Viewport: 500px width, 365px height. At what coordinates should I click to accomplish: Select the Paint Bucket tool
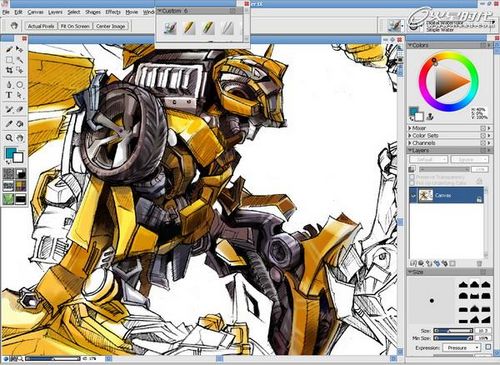tap(20, 124)
